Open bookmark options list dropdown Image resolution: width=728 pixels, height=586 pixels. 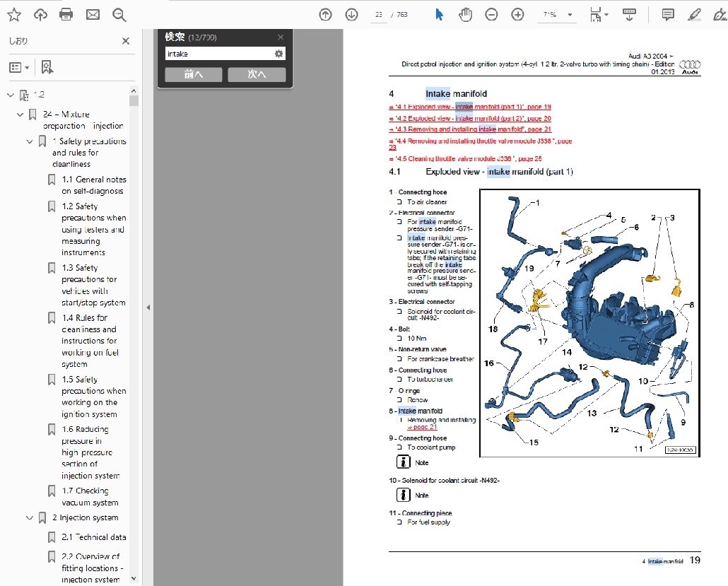click(19, 68)
